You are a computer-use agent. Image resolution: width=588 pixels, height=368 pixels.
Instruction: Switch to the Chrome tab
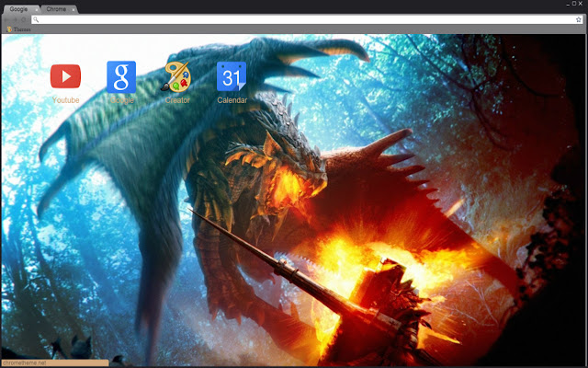tap(59, 9)
